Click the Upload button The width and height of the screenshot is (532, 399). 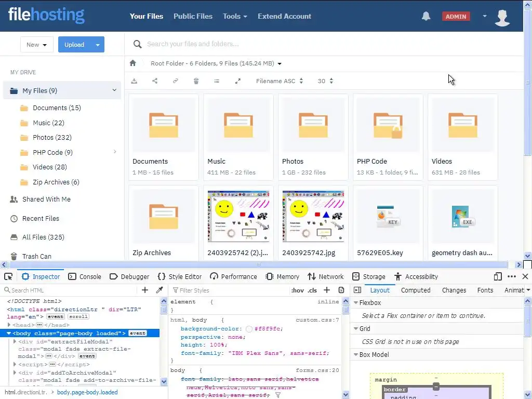pos(75,45)
